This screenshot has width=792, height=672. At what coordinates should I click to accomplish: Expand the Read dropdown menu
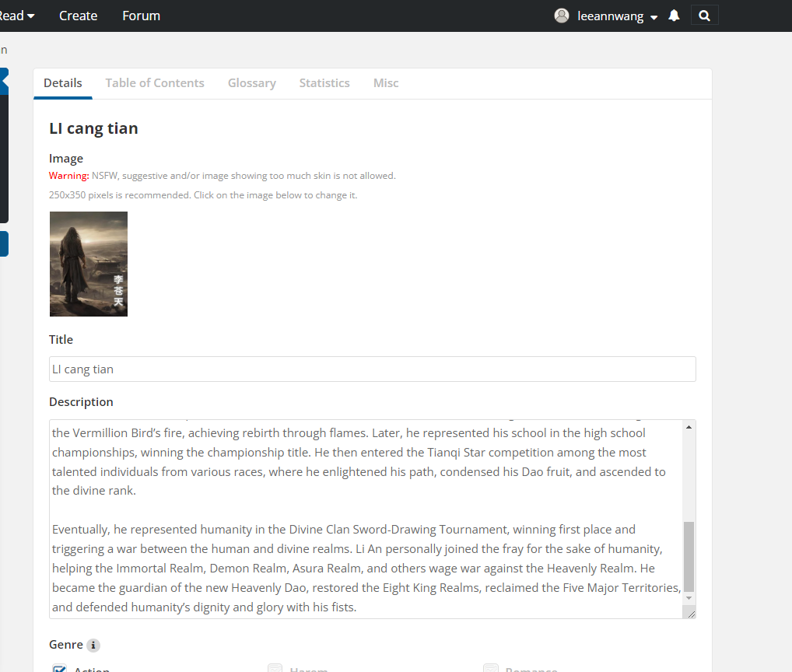coord(16,16)
